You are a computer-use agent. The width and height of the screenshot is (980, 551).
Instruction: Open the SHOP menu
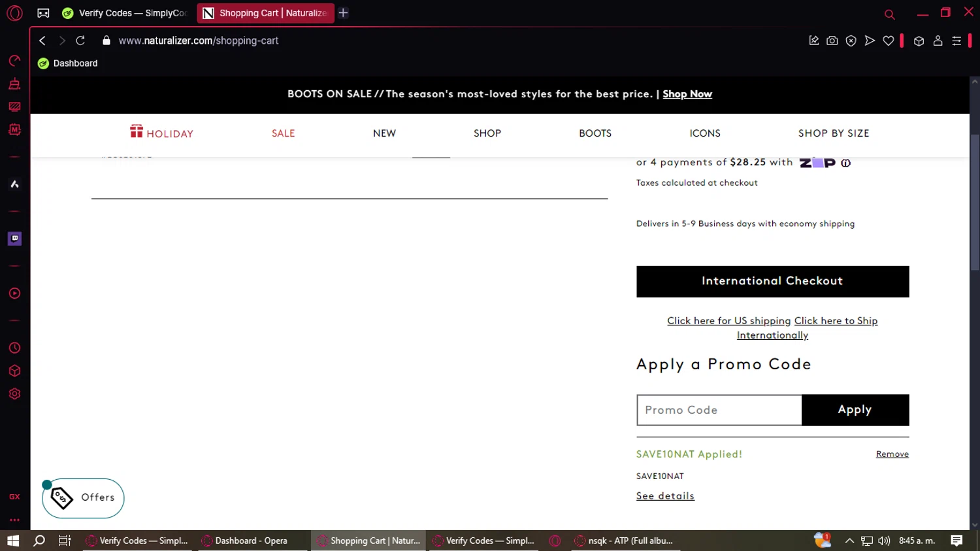pyautogui.click(x=487, y=133)
